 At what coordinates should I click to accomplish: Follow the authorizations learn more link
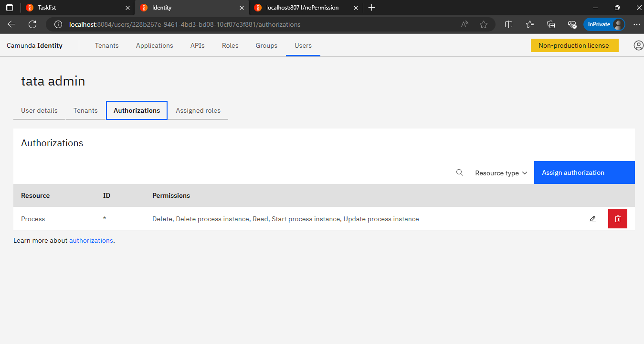tap(91, 240)
